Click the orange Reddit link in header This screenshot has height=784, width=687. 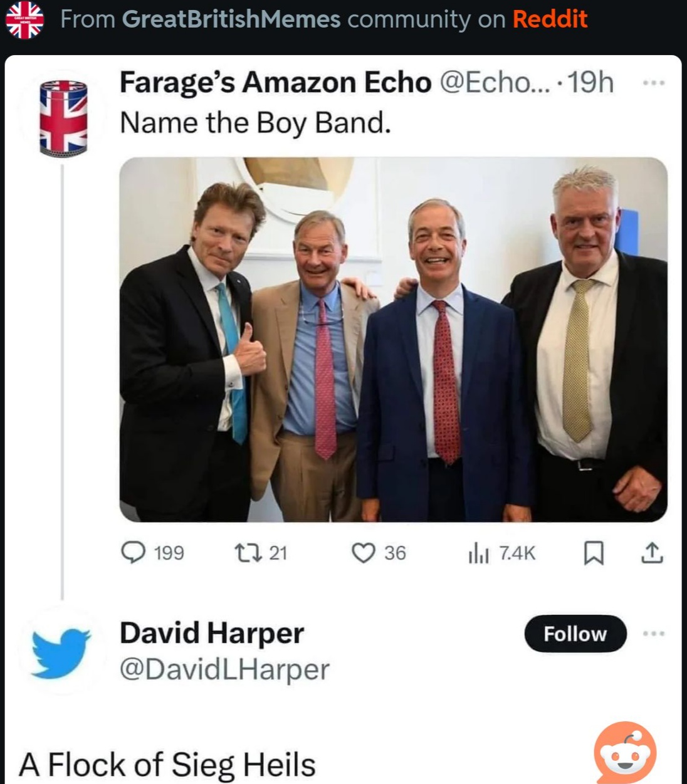550,19
